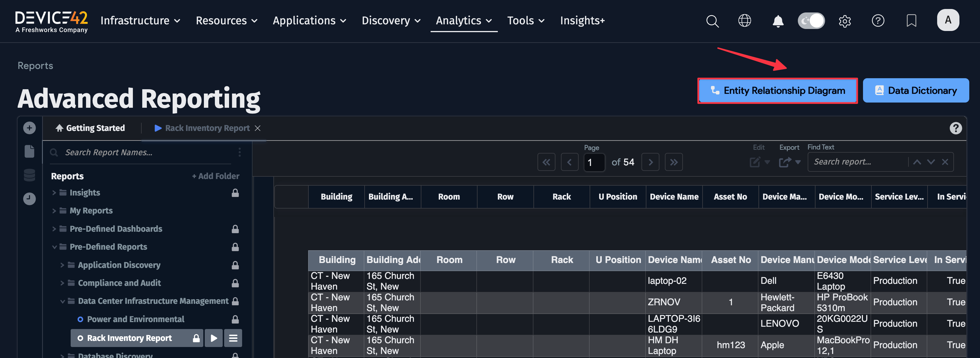
Task: Open the Infrastructure menu
Action: [x=140, y=21]
